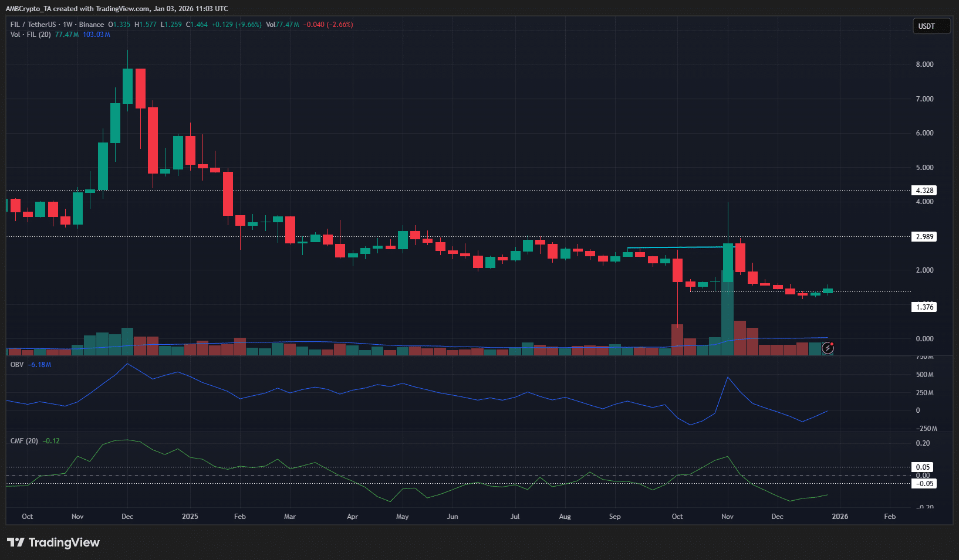Image resolution: width=959 pixels, height=560 pixels.
Task: Click the TradingView logo at bottom left
Action: point(18,542)
